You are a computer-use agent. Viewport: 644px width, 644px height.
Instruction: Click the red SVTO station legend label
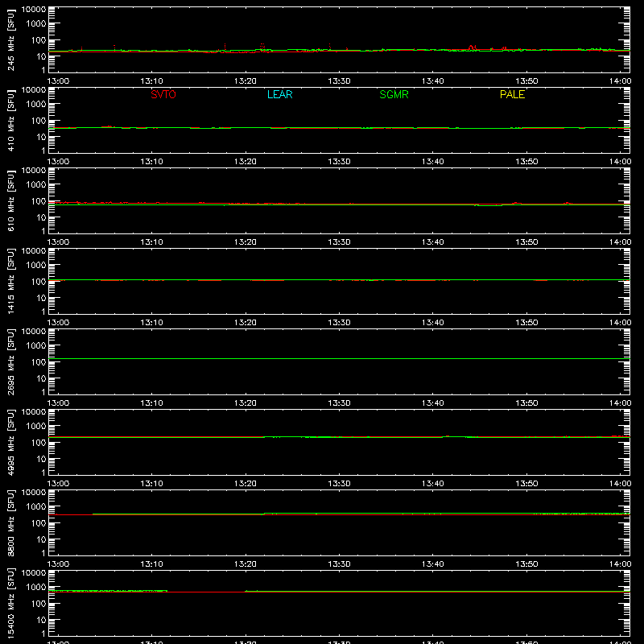point(163,94)
